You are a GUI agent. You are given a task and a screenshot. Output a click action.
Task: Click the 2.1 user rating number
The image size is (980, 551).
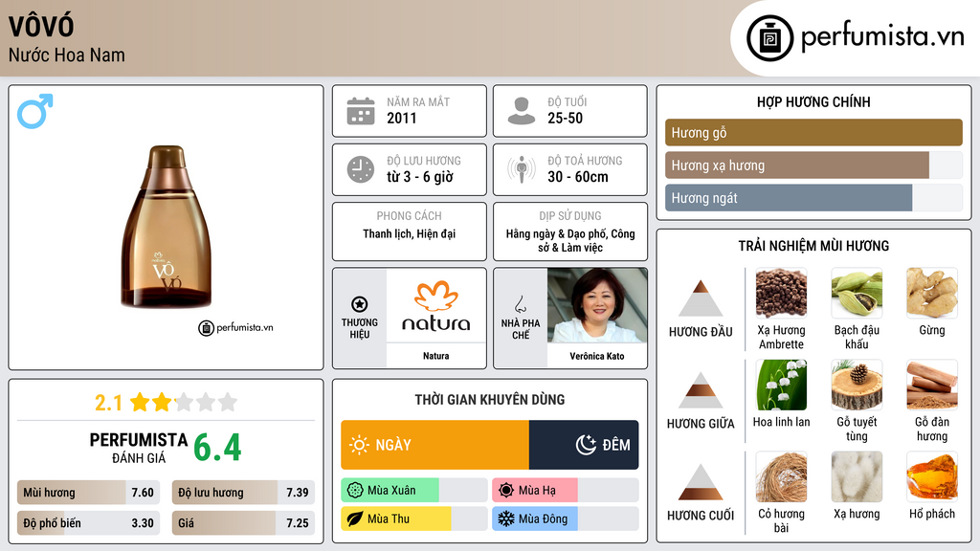click(x=108, y=403)
